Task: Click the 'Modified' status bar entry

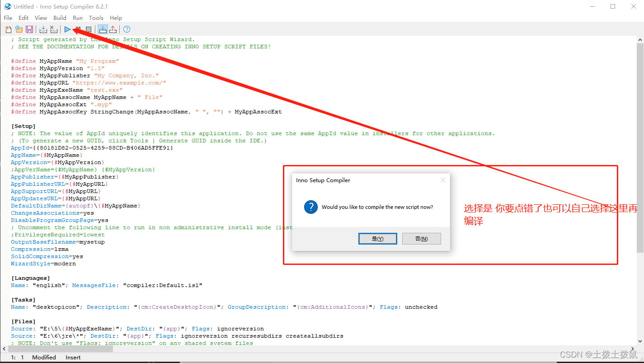Action: pos(44,357)
